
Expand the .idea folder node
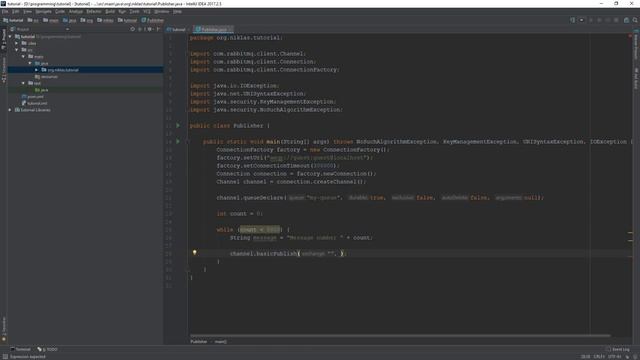[x=17, y=43]
